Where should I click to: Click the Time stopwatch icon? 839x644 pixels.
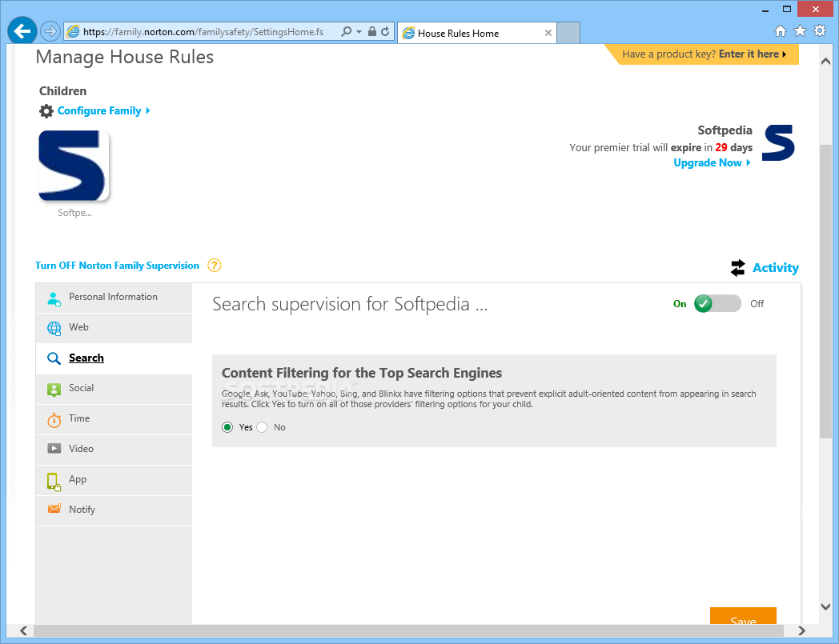[x=54, y=420]
